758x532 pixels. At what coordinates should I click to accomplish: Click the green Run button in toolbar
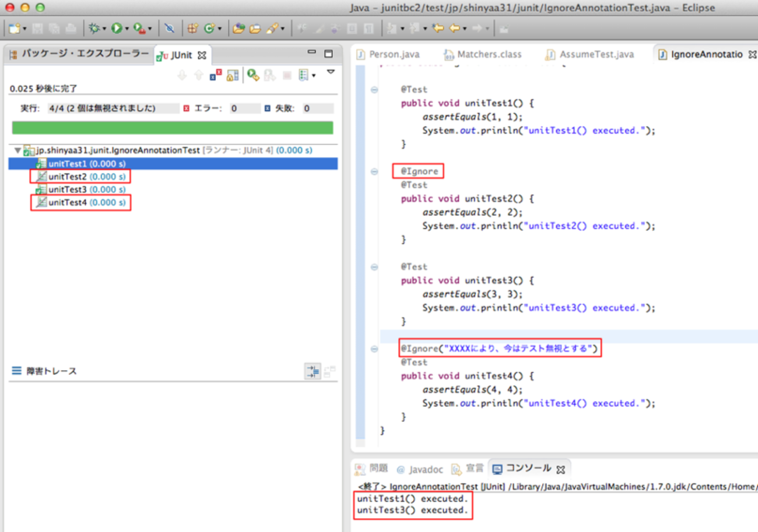tap(117, 28)
